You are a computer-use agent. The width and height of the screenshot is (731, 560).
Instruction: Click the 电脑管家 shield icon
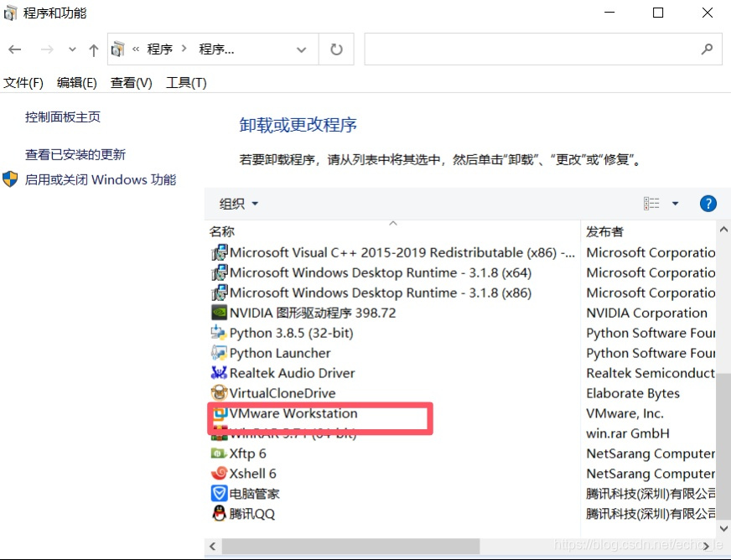click(219, 493)
